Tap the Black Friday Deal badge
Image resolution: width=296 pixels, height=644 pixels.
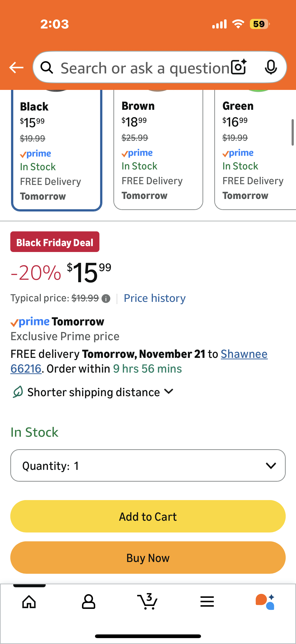[x=55, y=242]
